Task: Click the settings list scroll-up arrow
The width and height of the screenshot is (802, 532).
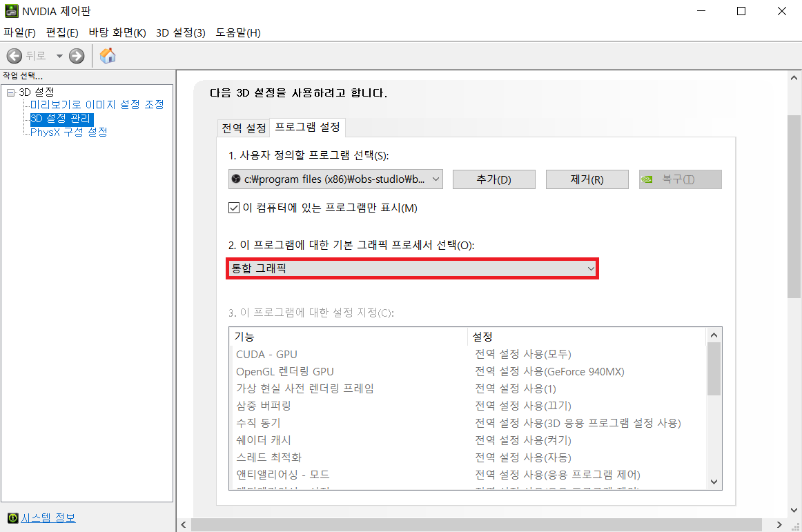Action: (714, 335)
